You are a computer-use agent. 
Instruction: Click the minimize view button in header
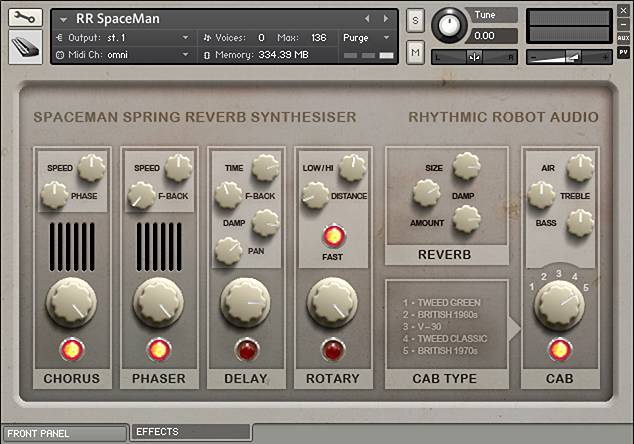(623, 25)
